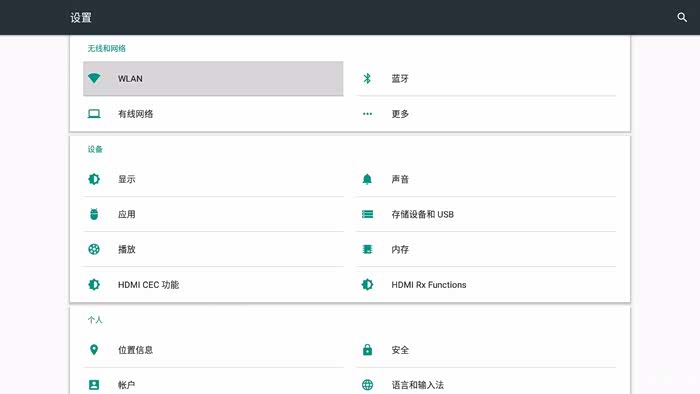
Task: Click the WLAN wifi icon
Action: (94, 78)
